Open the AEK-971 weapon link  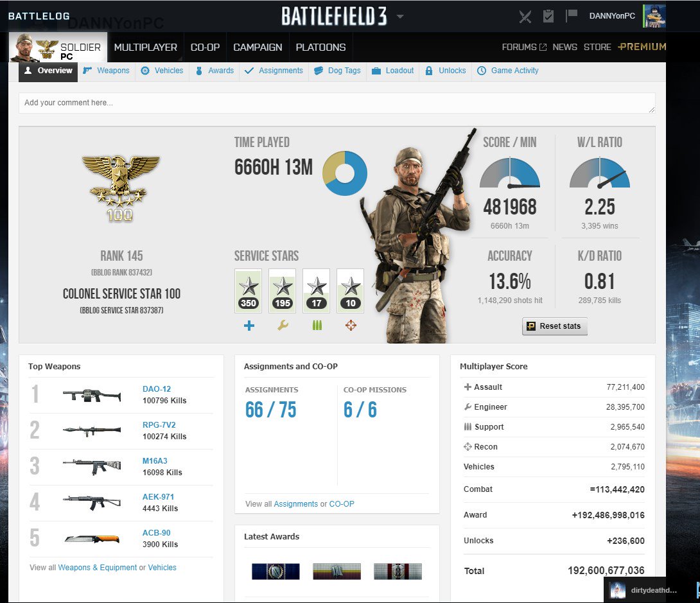[158, 497]
